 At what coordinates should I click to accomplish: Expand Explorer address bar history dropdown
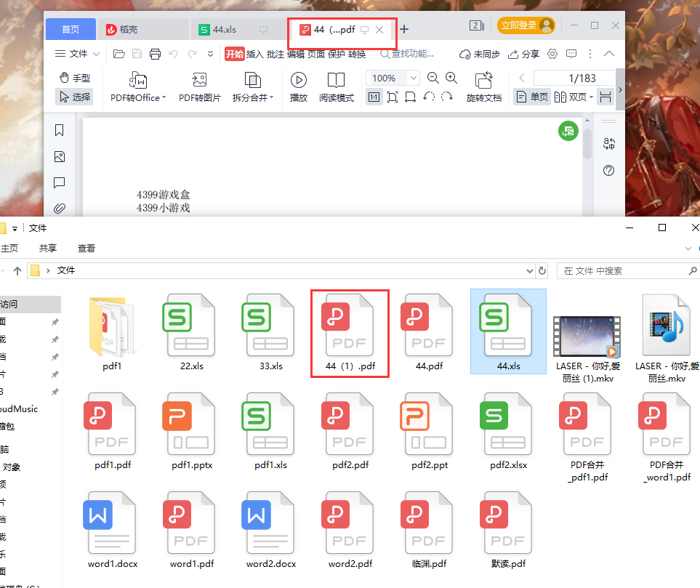point(529,271)
